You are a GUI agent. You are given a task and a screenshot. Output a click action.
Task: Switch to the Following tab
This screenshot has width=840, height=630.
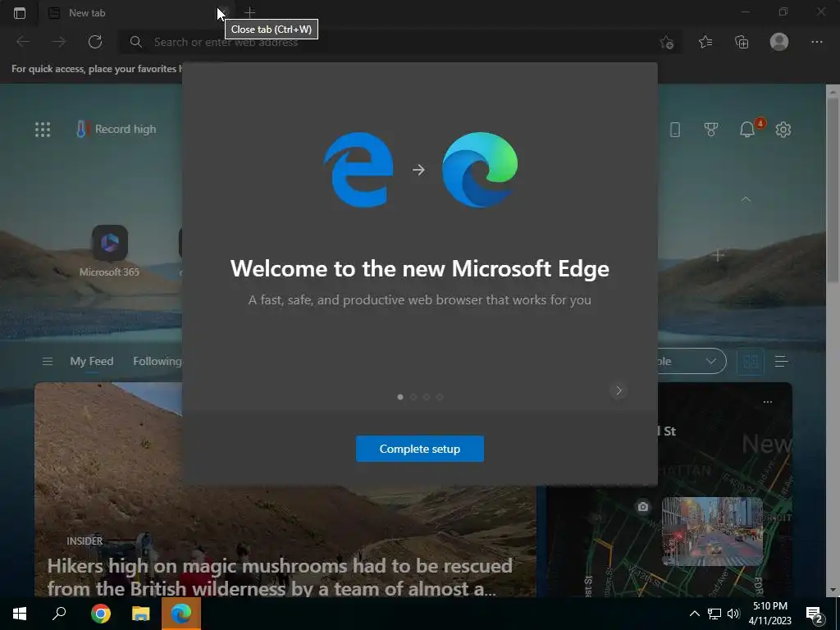click(157, 361)
